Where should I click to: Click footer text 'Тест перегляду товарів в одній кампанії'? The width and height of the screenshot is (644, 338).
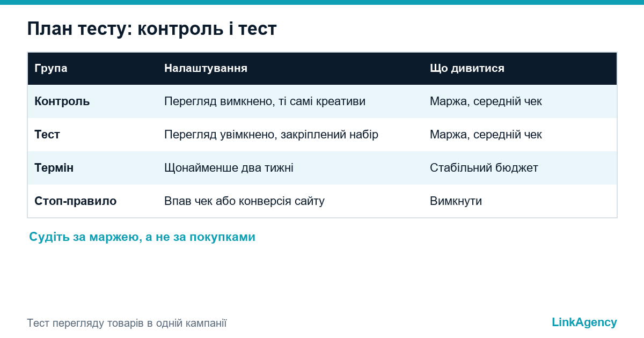click(x=127, y=323)
